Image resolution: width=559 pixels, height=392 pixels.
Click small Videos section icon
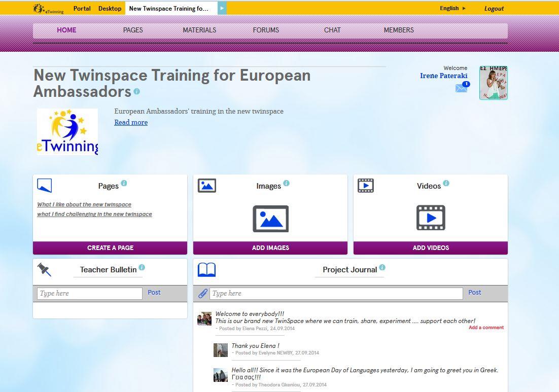point(366,186)
